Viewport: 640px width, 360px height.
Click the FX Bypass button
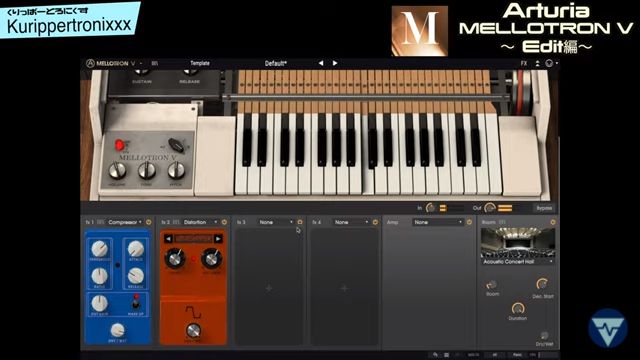(x=544, y=208)
